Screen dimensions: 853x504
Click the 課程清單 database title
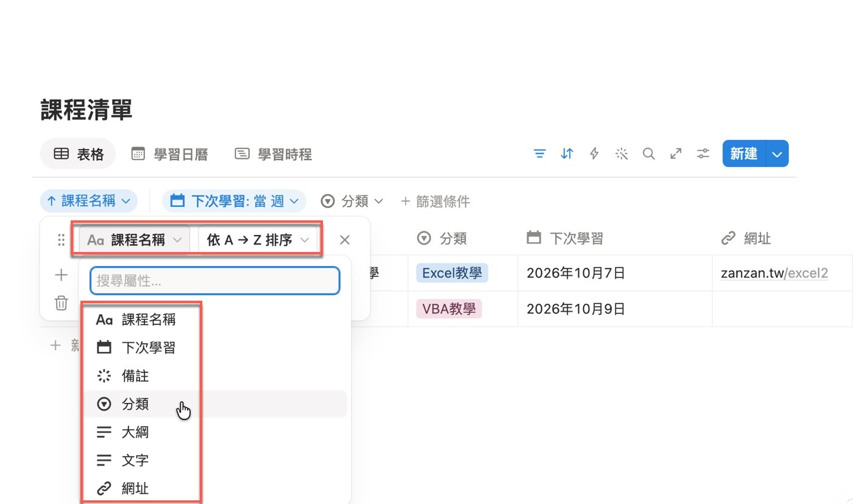point(87,110)
